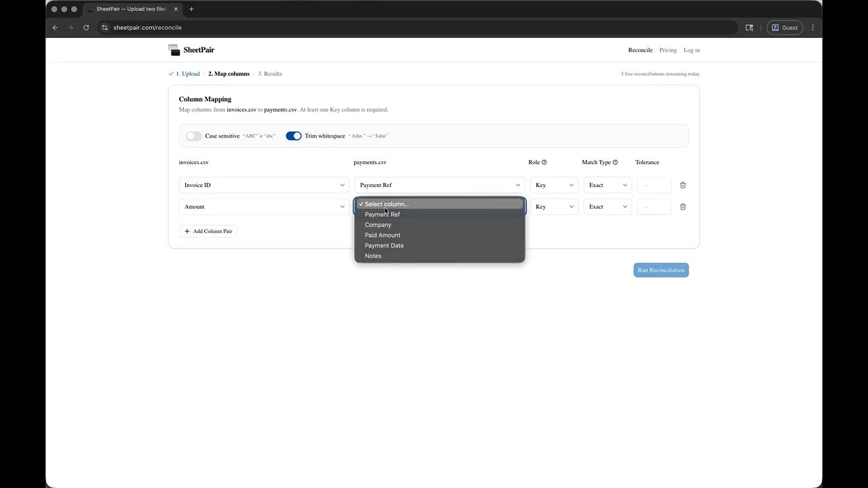Select step 3. Results
868x488 pixels.
tap(270, 74)
